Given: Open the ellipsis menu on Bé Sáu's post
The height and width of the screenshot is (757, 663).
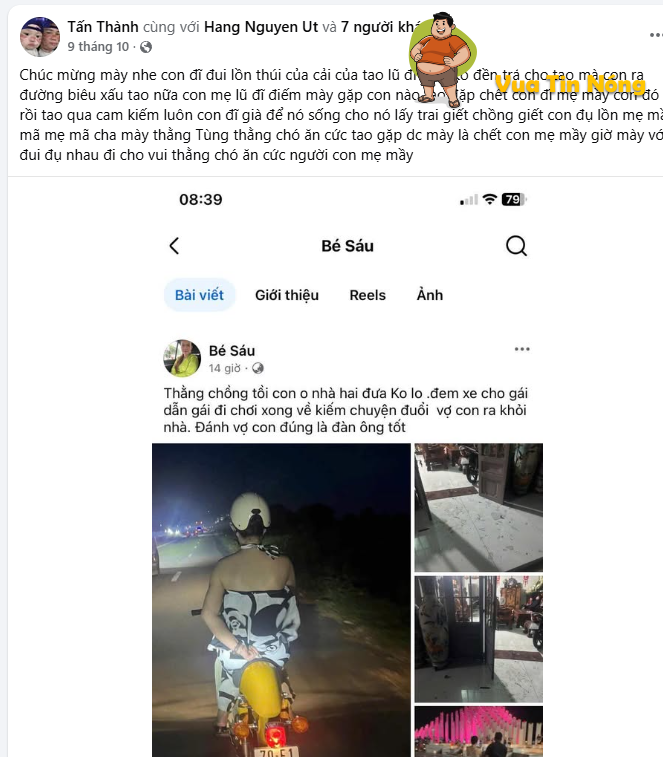Looking at the screenshot, I should [522, 349].
